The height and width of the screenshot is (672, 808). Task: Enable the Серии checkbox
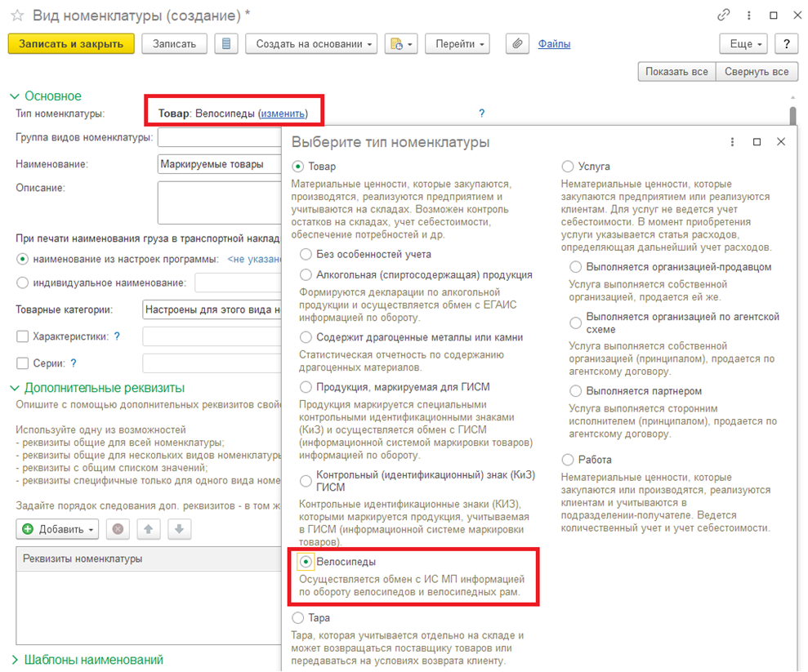click(23, 363)
